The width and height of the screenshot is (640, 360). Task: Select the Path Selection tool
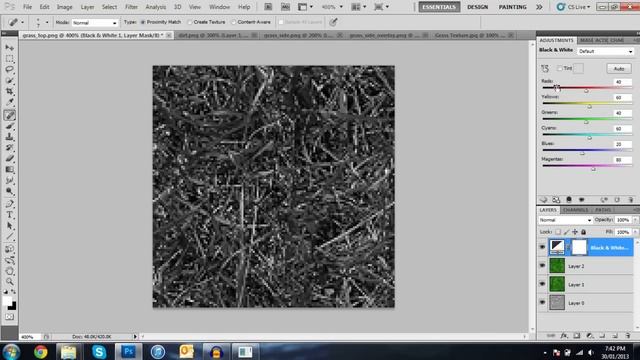(x=9, y=226)
